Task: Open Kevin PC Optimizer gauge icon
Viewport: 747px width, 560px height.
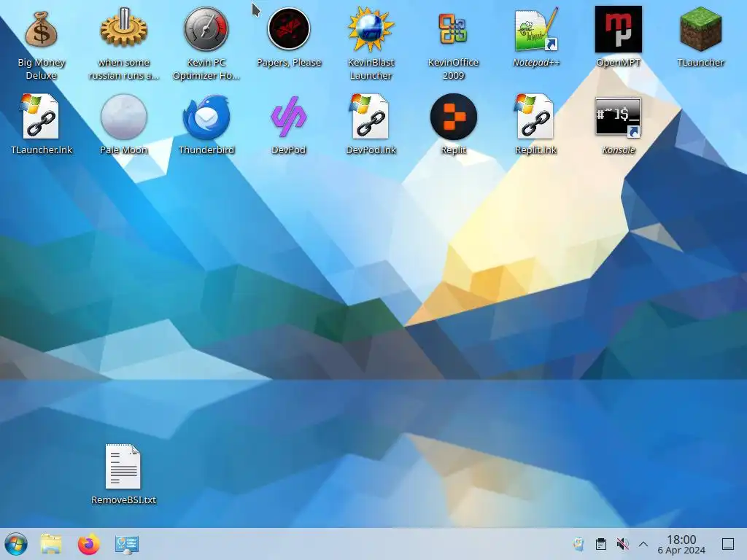Action: coord(206,29)
